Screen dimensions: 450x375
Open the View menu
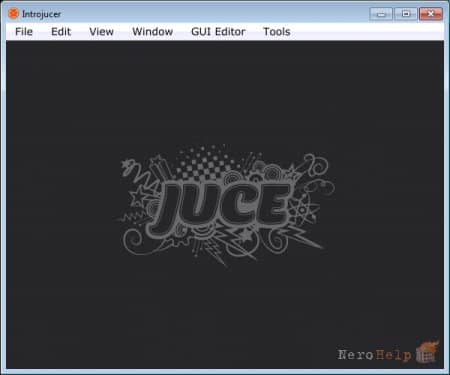[x=101, y=32]
